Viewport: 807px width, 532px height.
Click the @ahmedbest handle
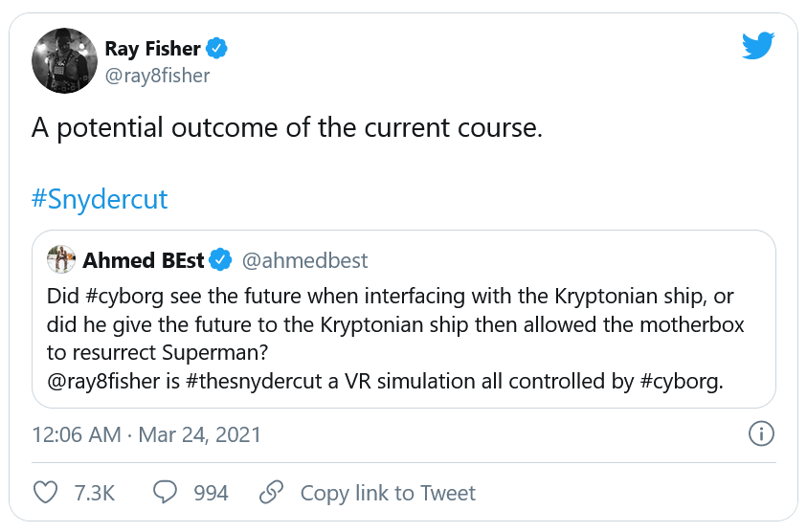pos(305,260)
